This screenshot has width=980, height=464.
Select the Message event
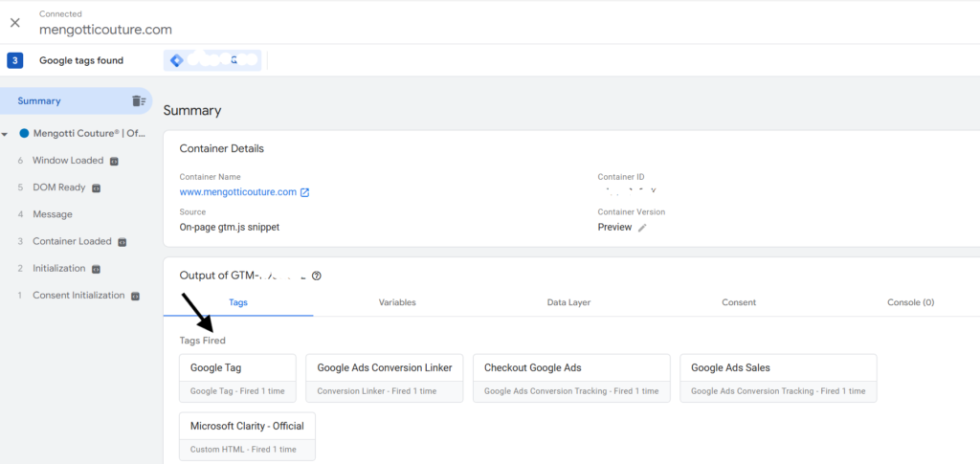click(53, 214)
